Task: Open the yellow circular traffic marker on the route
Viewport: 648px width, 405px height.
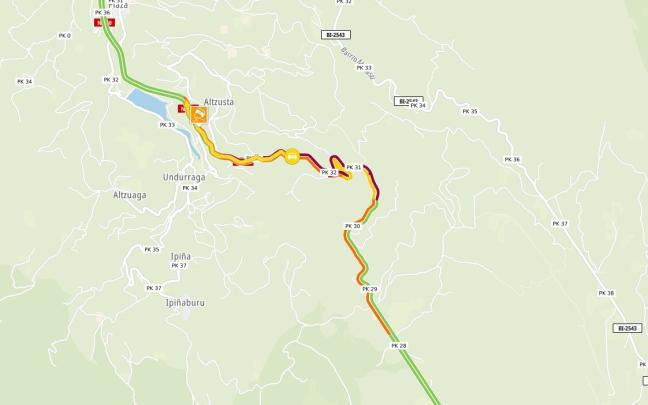Action: point(292,157)
